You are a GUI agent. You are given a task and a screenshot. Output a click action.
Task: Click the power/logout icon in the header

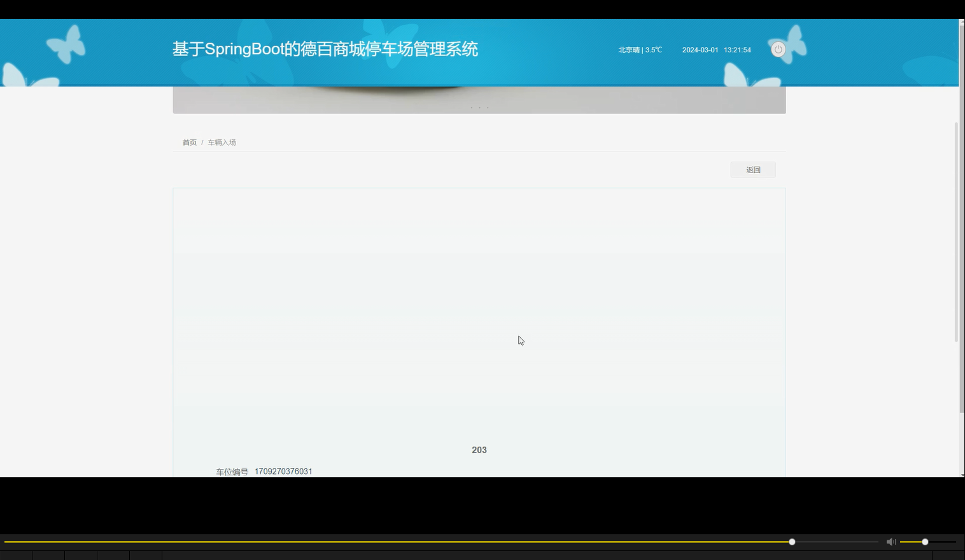[778, 49]
